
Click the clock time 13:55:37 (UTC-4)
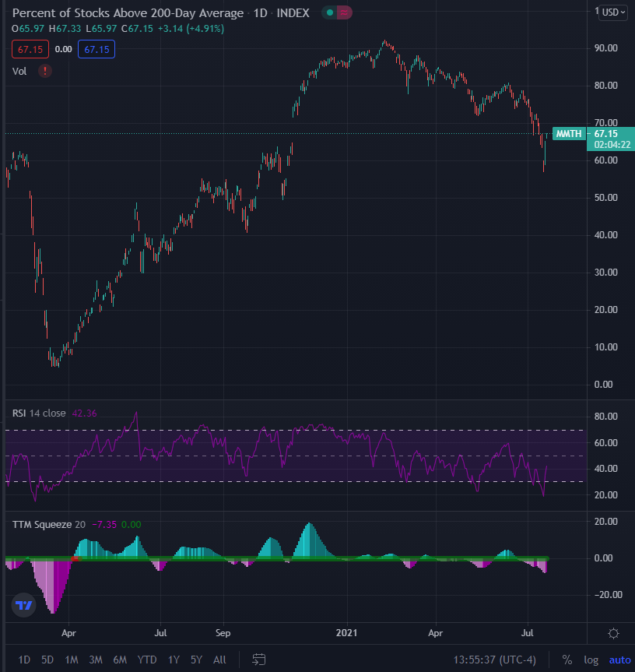coord(495,660)
